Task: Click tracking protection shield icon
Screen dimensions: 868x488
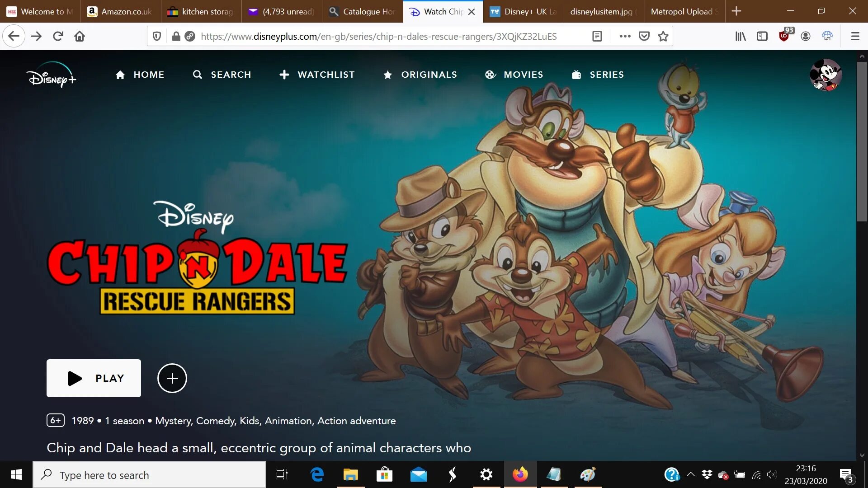Action: coord(157,36)
